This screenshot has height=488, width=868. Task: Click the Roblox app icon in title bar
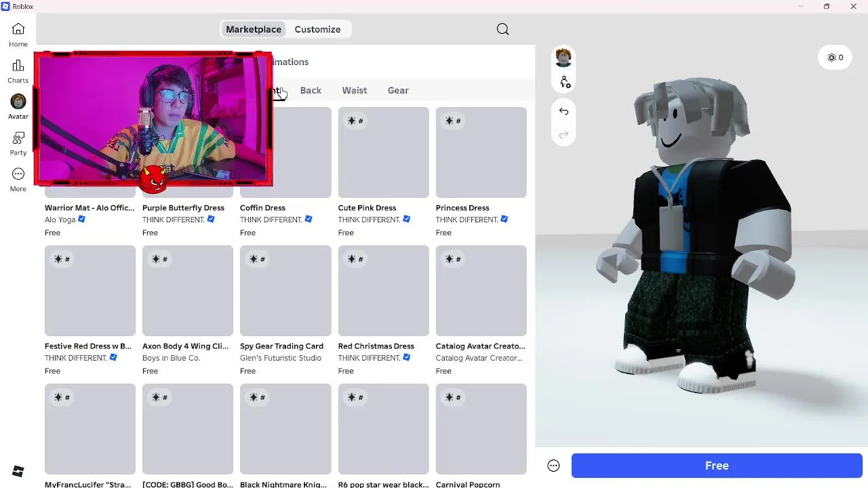point(5,6)
